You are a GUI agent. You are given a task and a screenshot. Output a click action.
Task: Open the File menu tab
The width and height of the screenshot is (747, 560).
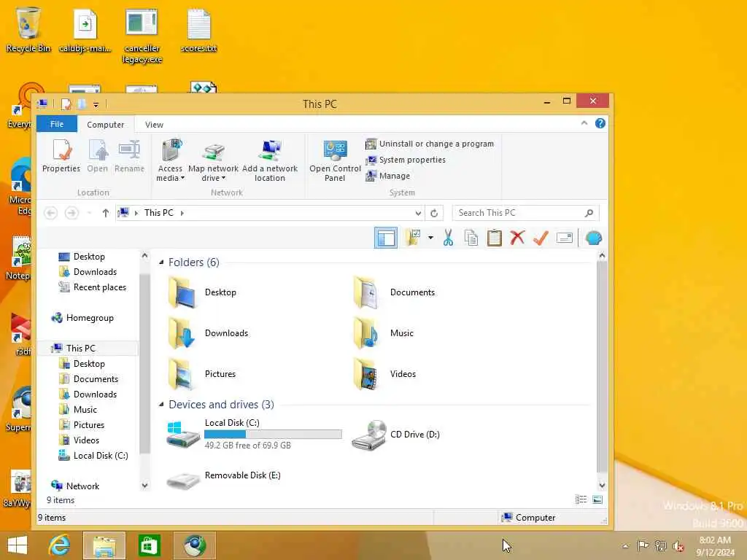coord(57,124)
